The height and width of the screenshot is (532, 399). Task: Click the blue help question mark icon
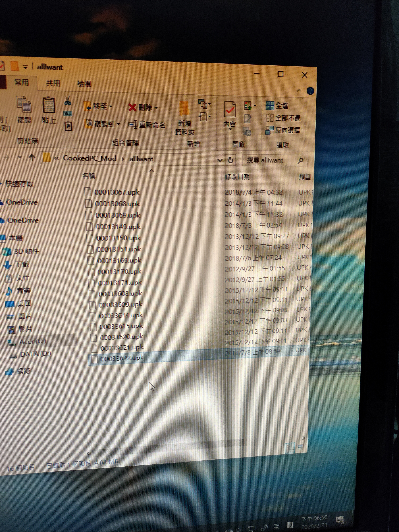(310, 91)
